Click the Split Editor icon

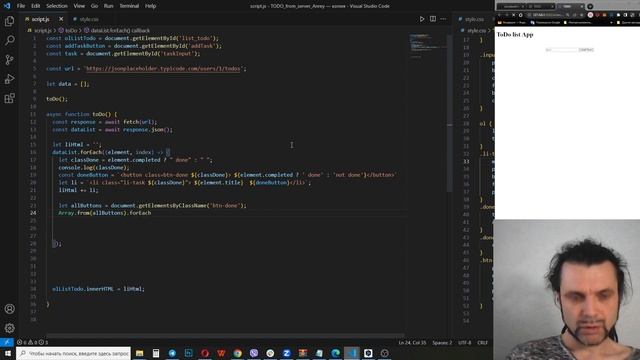click(x=433, y=19)
